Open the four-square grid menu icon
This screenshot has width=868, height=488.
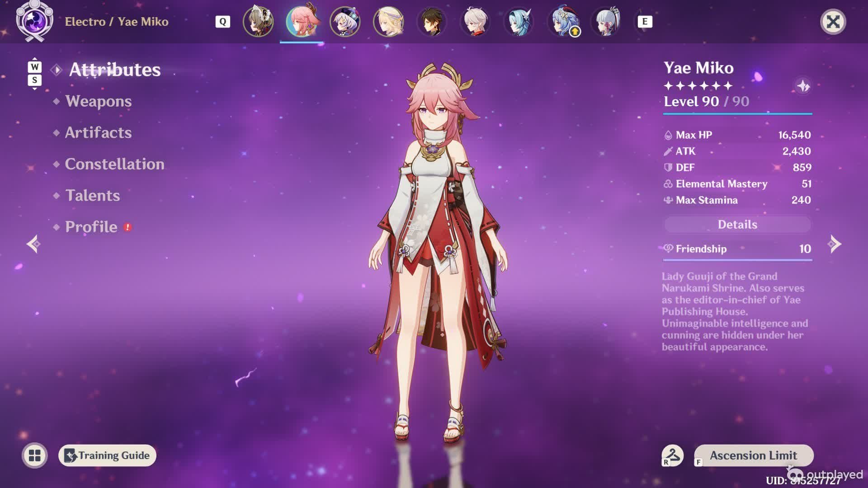click(35, 455)
